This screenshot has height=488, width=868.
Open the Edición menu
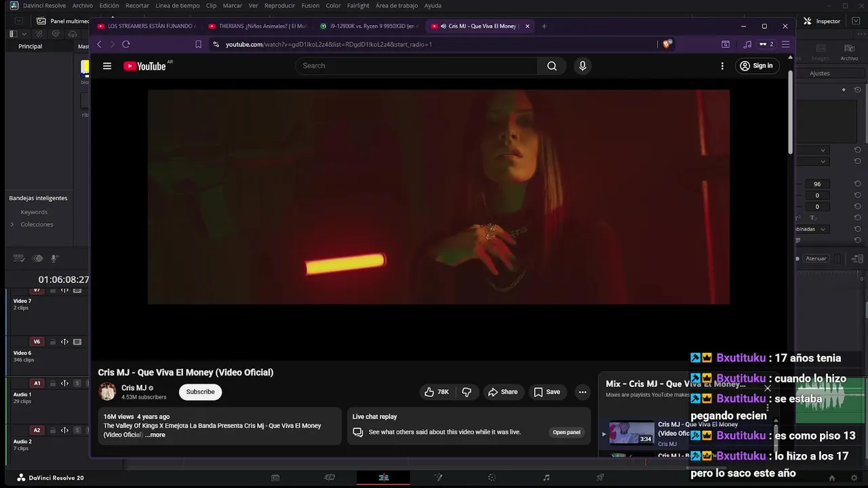[x=108, y=5]
